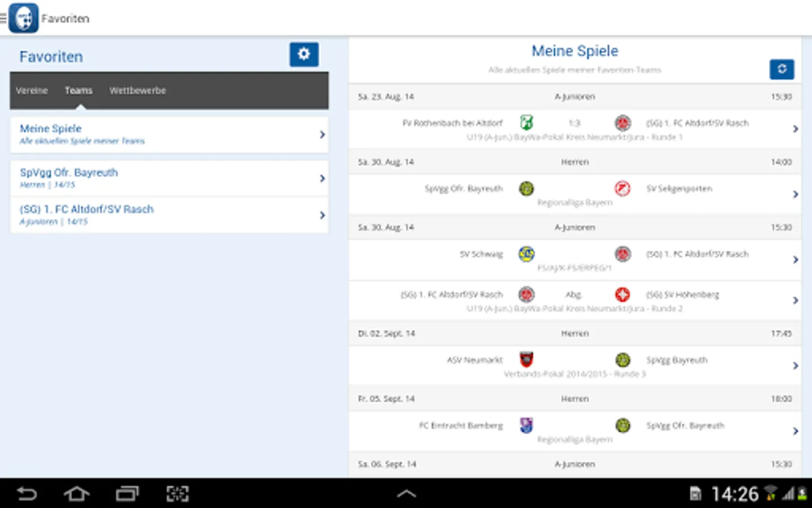Select FC Eintracht Bamberg team name
Screen dimensions: 812x508
(461, 426)
